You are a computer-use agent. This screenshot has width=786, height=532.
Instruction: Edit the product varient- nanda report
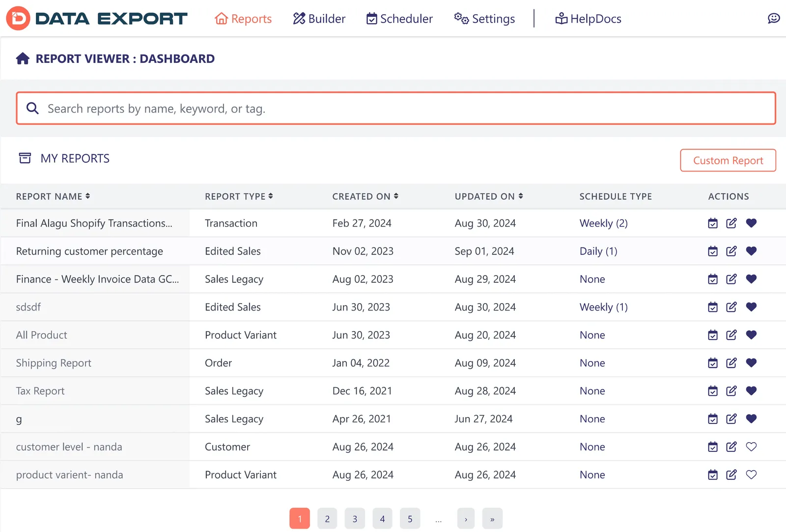click(x=731, y=476)
